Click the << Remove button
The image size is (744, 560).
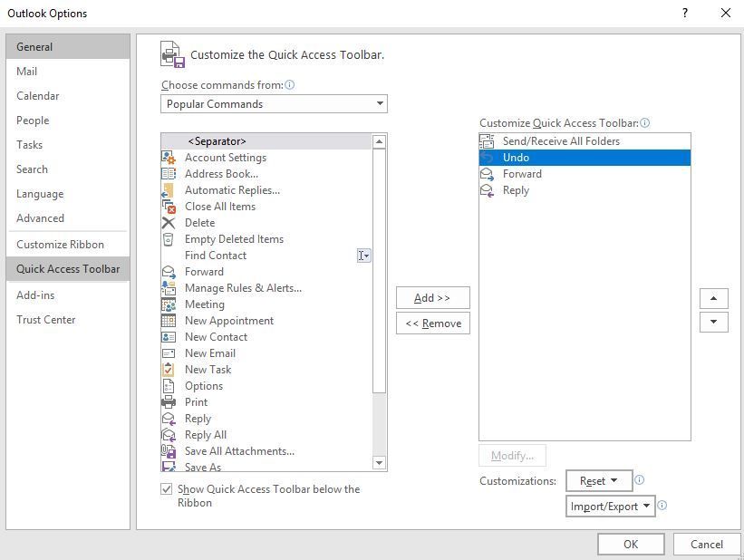[x=433, y=323]
